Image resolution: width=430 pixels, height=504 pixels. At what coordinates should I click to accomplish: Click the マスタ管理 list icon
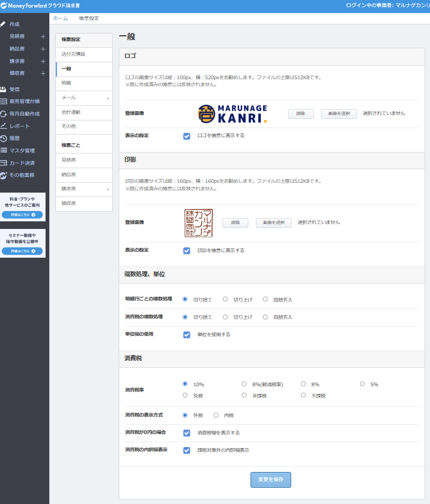4,150
